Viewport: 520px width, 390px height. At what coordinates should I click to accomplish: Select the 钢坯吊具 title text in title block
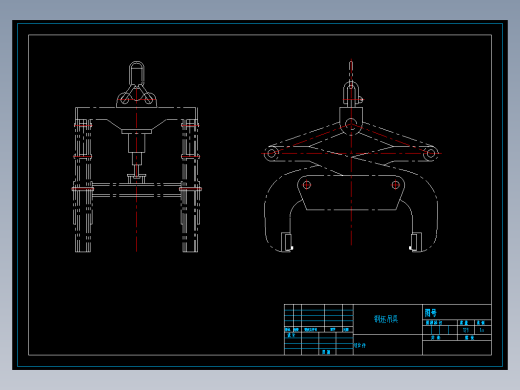click(x=386, y=319)
